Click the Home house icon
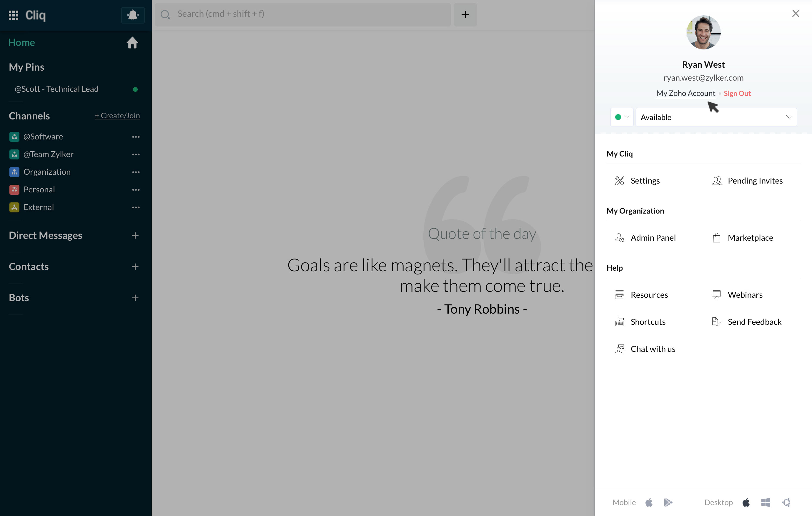Image resolution: width=812 pixels, height=516 pixels. (132, 43)
